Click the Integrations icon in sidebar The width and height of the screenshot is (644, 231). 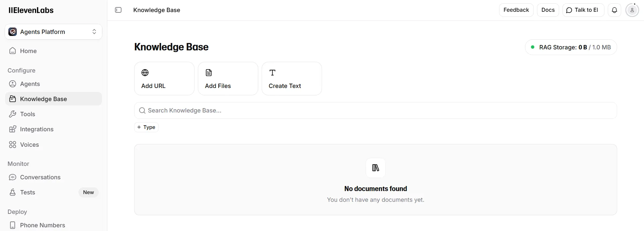(x=13, y=129)
